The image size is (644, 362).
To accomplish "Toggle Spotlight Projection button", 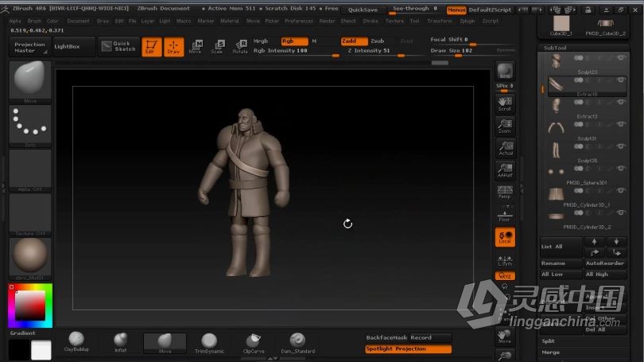I will coord(408,348).
